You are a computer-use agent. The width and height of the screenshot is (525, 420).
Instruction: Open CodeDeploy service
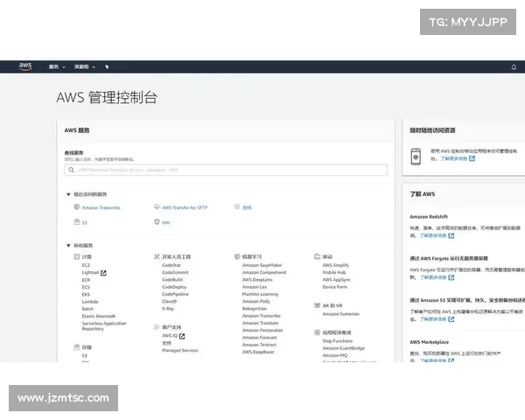click(174, 287)
